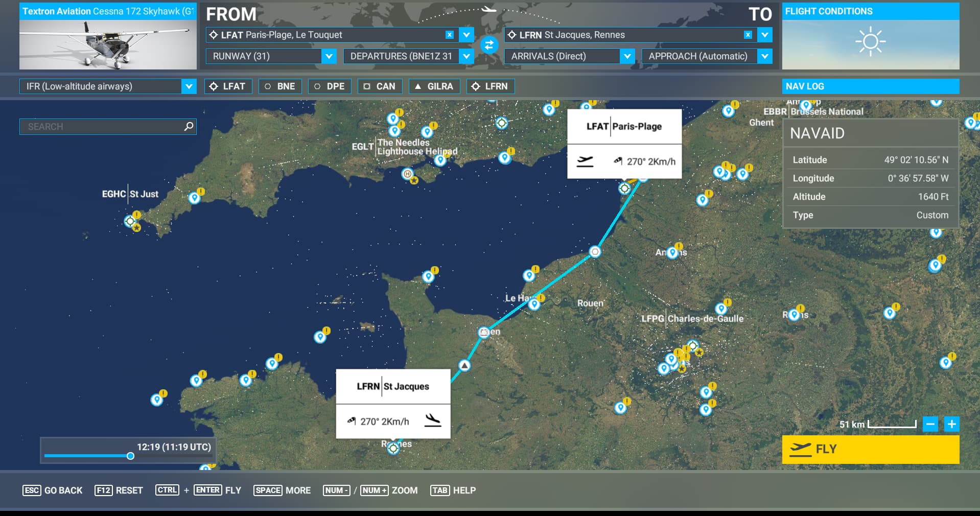Open the RUNWAY (31) dropdown
Screen dimensions: 980x516
(329, 56)
